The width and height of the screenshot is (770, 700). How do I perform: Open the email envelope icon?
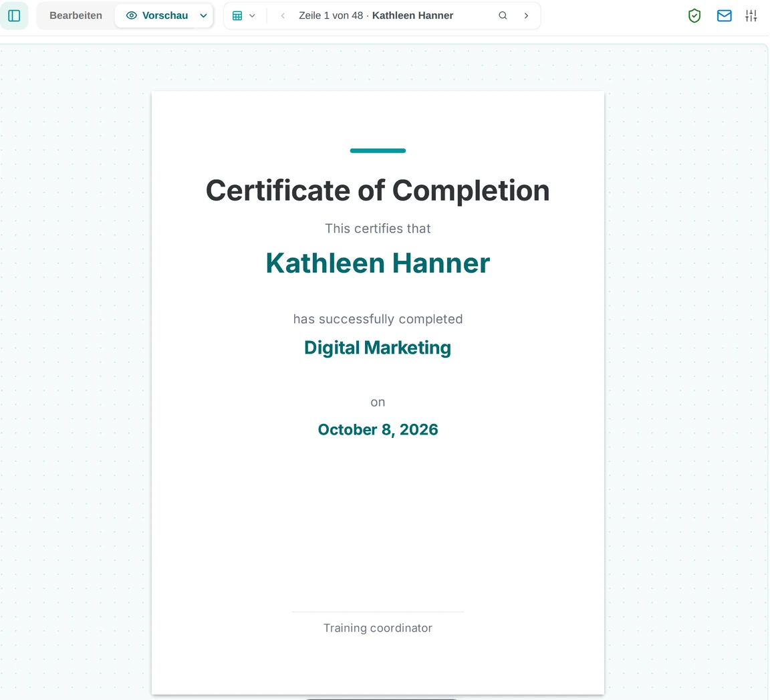point(725,16)
